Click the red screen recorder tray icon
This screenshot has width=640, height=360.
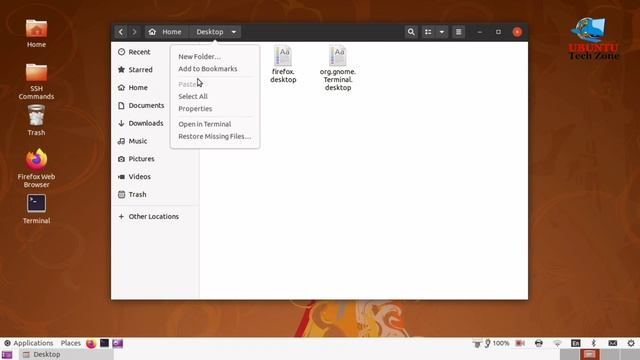coord(520,343)
